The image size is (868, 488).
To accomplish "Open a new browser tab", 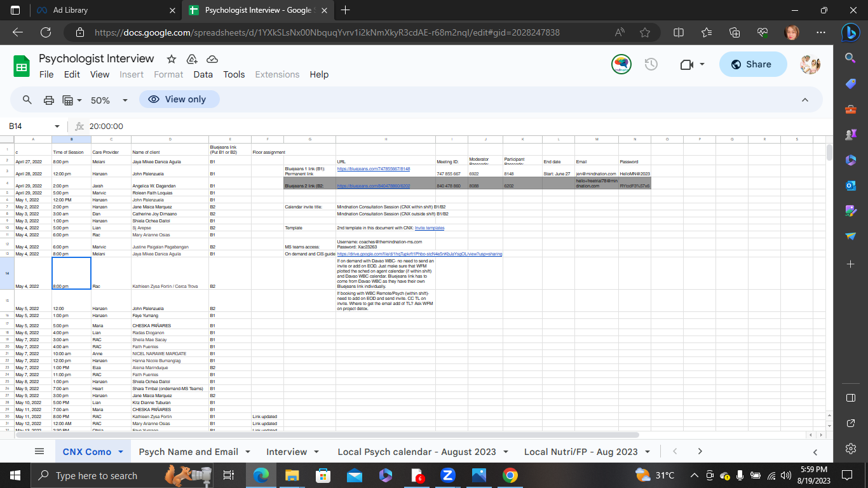I will (x=346, y=10).
